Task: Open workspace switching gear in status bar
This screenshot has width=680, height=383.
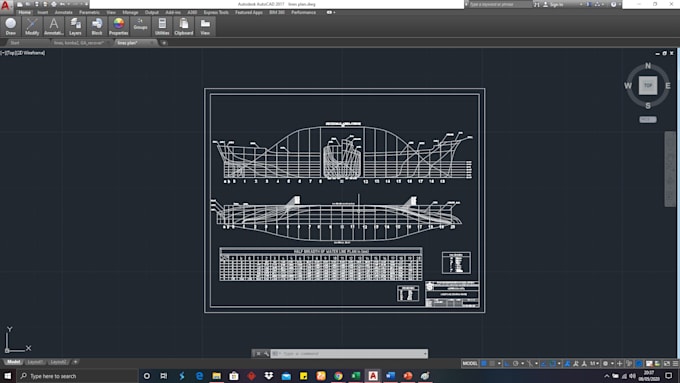Action: (605, 363)
